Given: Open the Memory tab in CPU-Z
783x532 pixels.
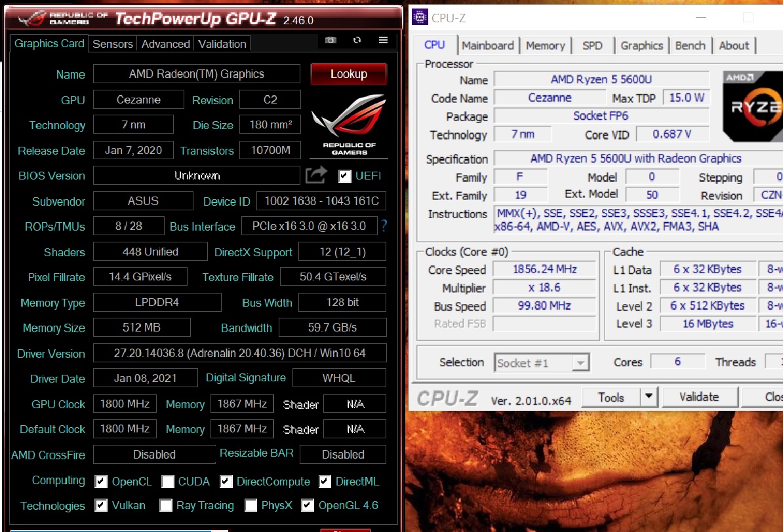Looking at the screenshot, I should [546, 45].
